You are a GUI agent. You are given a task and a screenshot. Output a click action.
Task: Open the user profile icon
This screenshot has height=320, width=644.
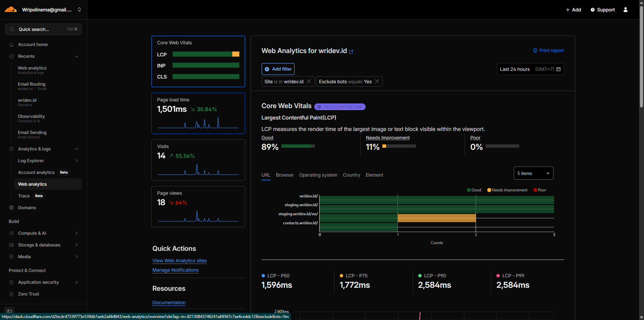click(626, 10)
